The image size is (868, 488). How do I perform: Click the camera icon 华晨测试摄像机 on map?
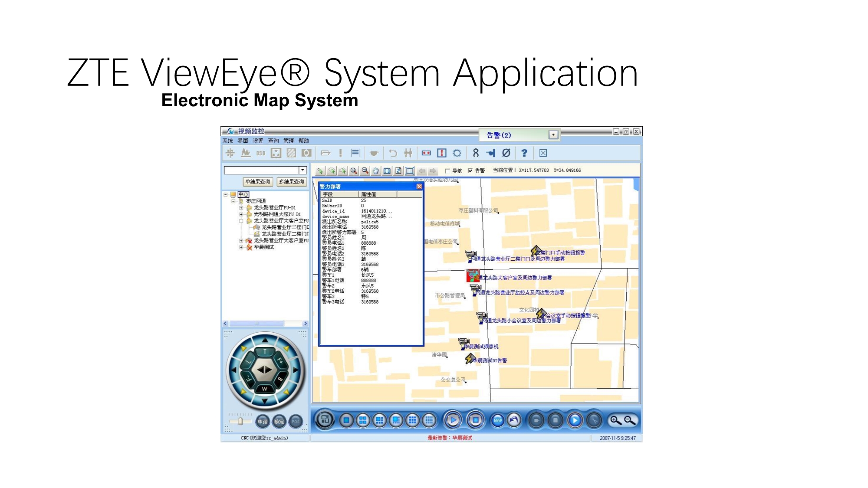464,344
